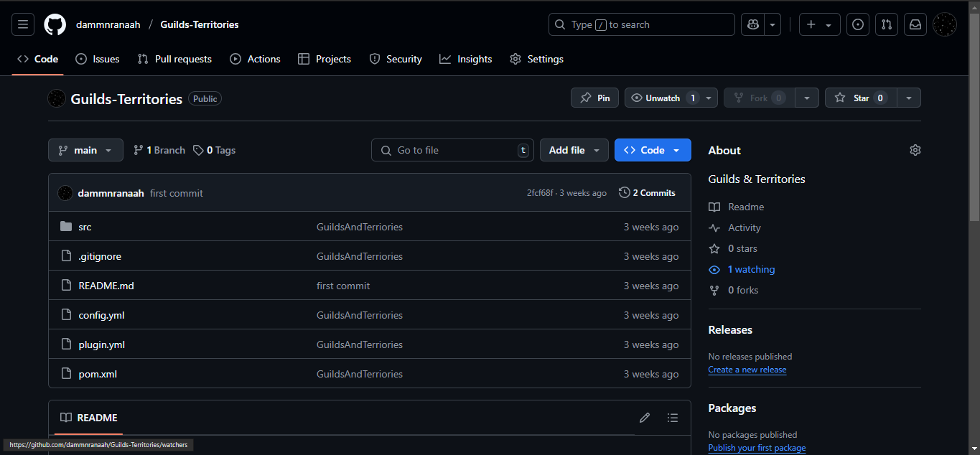The height and width of the screenshot is (455, 980).
Task: Switch to the Settings tab
Action: 536,59
